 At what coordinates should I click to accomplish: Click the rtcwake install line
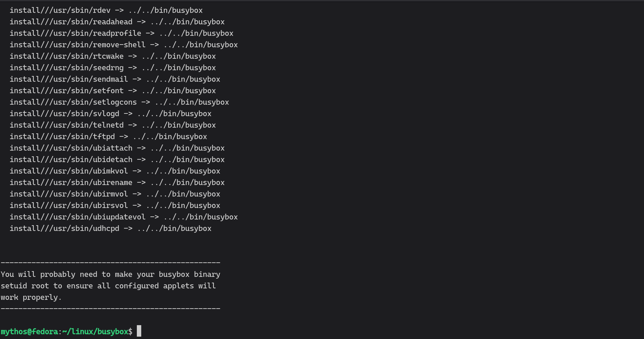(113, 56)
